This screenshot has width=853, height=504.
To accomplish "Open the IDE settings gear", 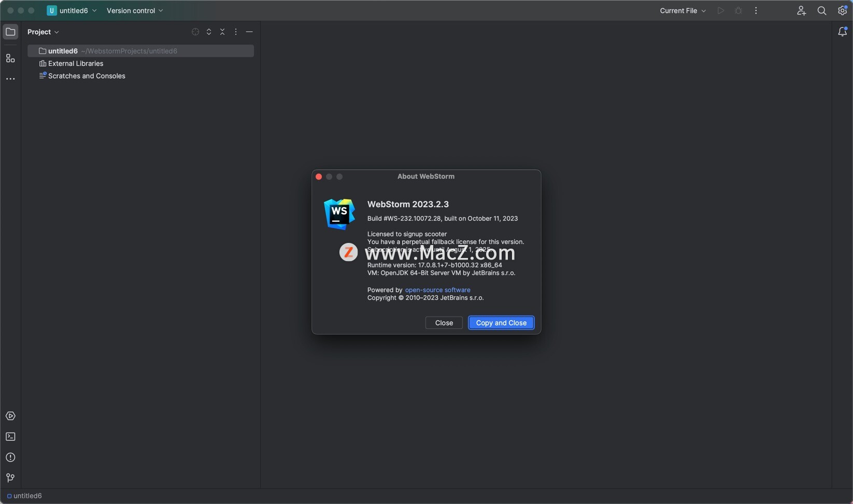I will 843,10.
